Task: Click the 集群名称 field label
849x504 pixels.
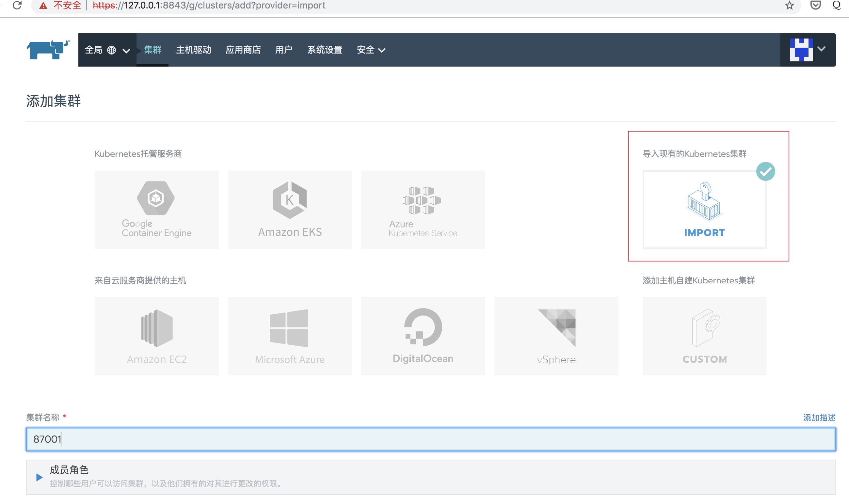Action: 43,417
